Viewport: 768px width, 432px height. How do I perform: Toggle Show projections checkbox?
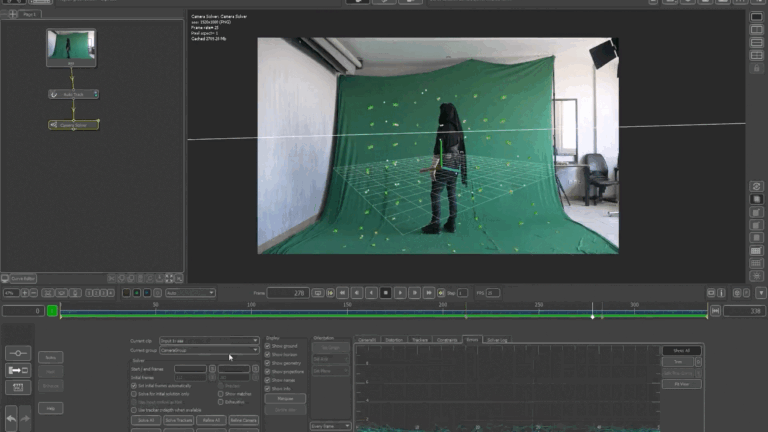pyautogui.click(x=267, y=372)
